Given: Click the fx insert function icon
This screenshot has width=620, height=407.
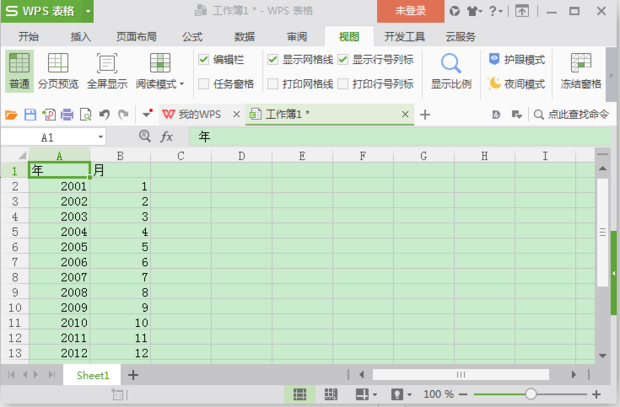Looking at the screenshot, I should (166, 137).
